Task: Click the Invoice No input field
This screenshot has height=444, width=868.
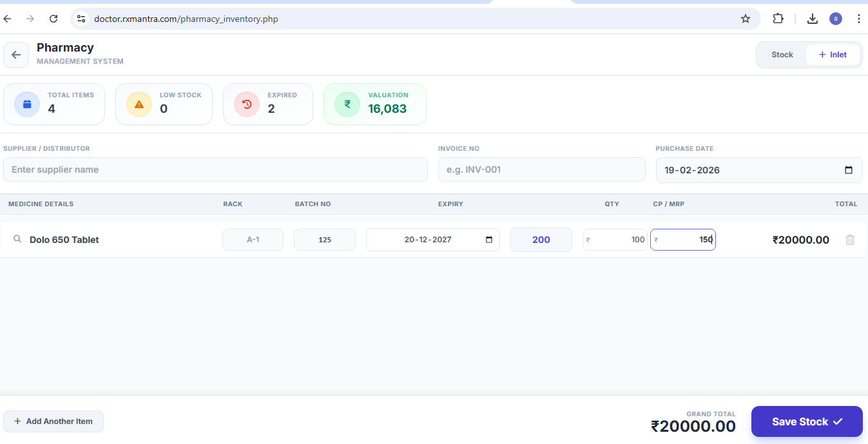Action: [541, 169]
